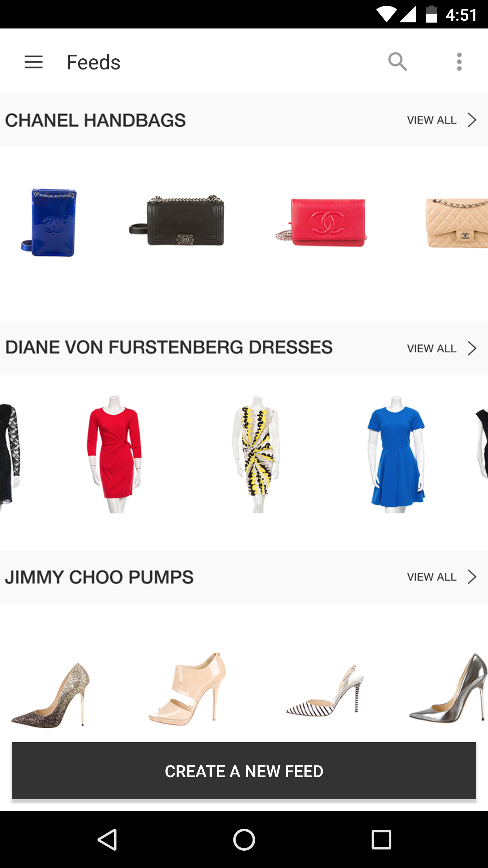Open View All for Jimmy Choo Pumps
Viewport: 488px width, 868px height.
point(432,577)
